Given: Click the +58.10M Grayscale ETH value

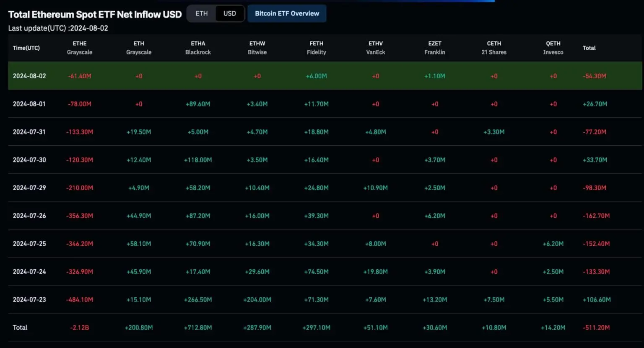Looking at the screenshot, I should point(139,244).
